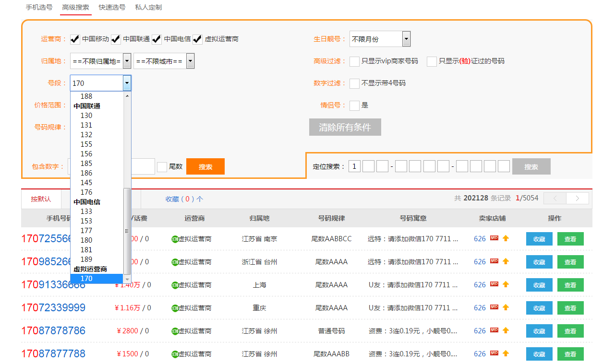Uncheck the 中国移动 carrier checkbox
This screenshot has width=615, height=364.
coord(74,39)
